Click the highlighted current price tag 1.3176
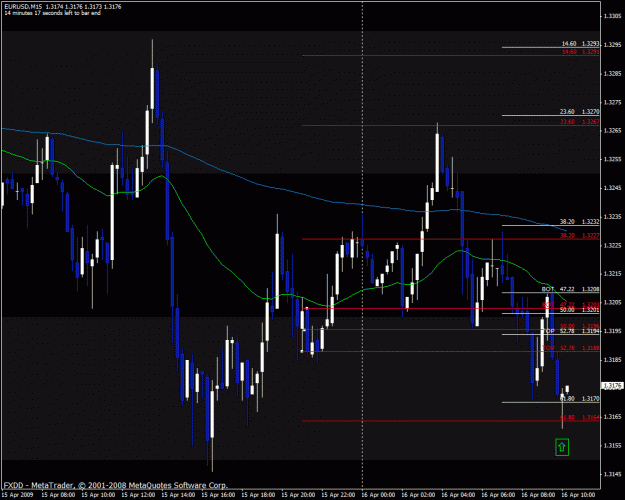Viewport: 625px width, 500px height. pos(613,386)
